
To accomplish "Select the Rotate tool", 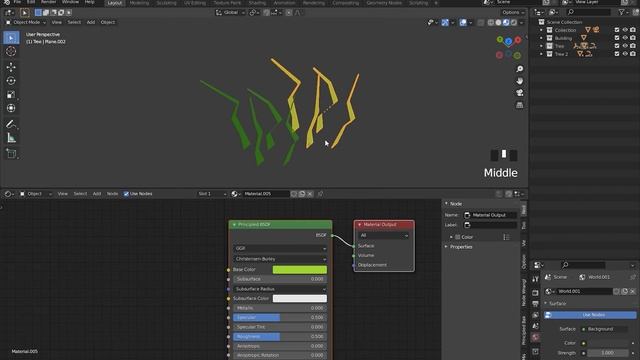I will pyautogui.click(x=11, y=81).
